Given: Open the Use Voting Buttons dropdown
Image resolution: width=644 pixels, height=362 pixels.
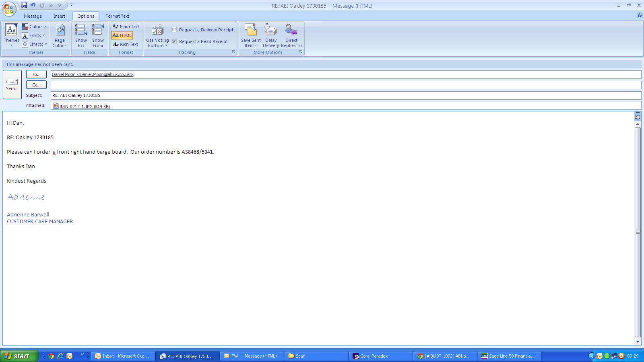Looking at the screenshot, I should (157, 35).
